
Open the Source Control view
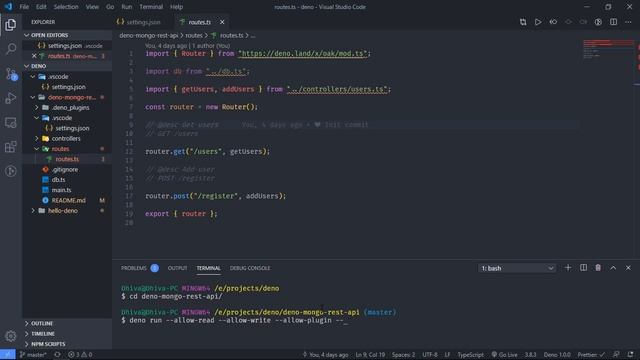click(x=11, y=74)
